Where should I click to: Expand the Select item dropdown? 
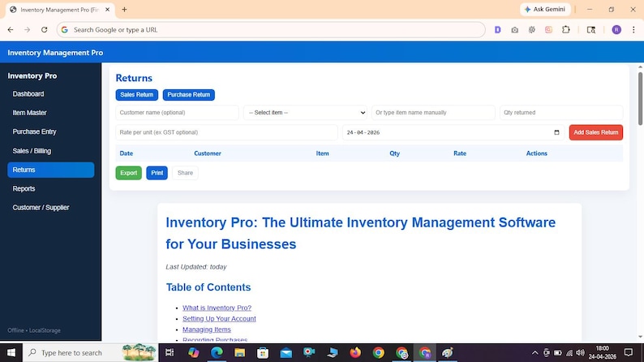305,113
